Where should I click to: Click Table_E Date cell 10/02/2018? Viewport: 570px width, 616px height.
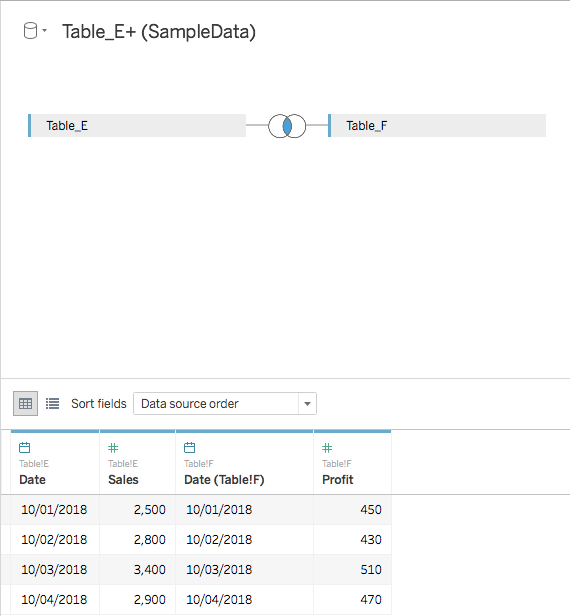coord(54,539)
